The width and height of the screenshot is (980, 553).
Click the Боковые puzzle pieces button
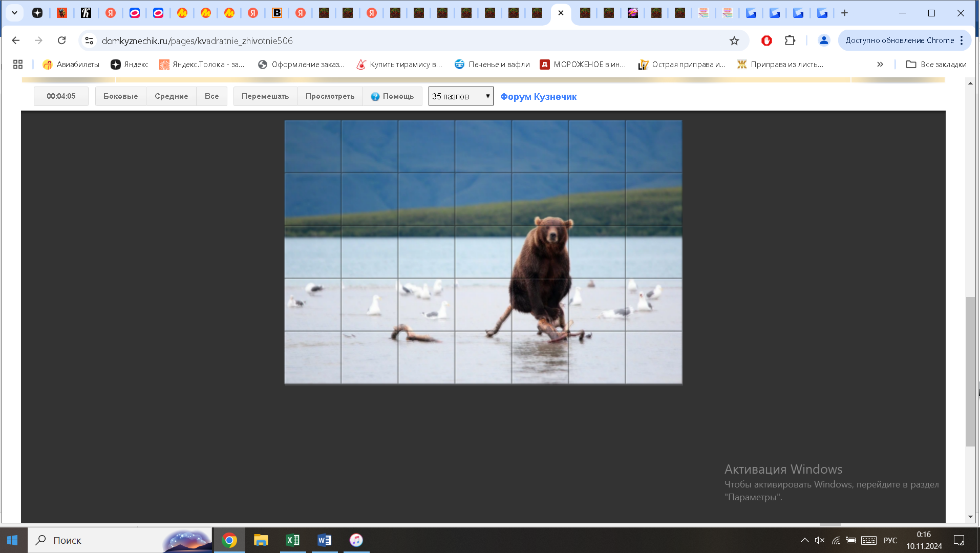[120, 96]
